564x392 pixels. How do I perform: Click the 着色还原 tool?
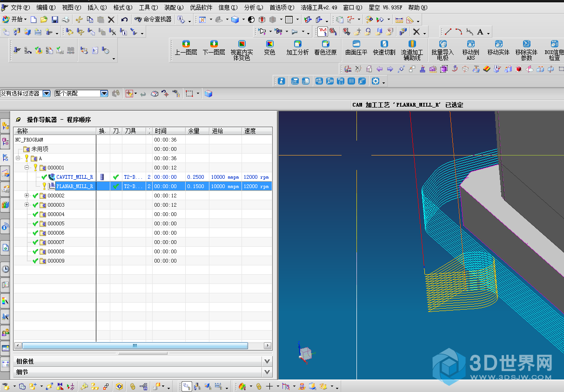tap(325, 48)
